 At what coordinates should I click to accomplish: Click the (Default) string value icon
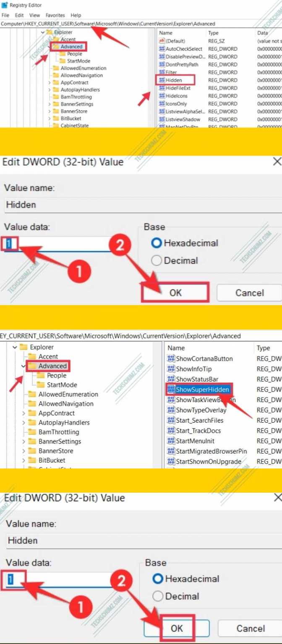[x=162, y=41]
